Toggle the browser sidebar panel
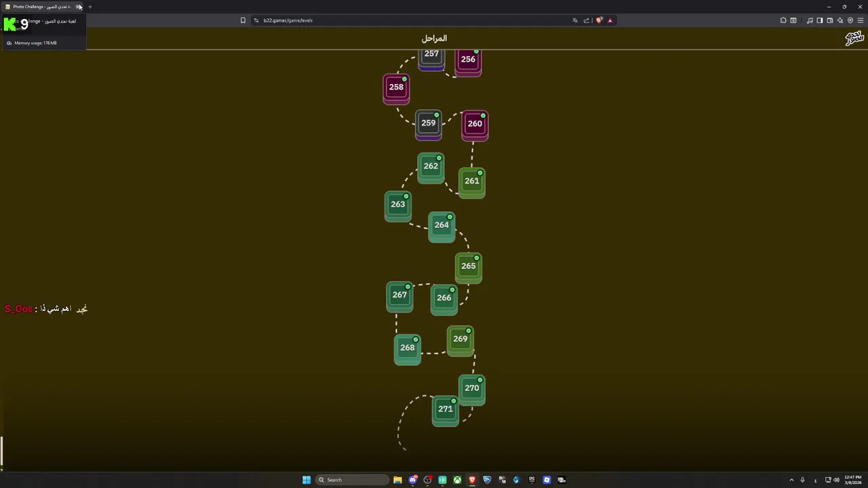The width and height of the screenshot is (868, 488). [x=820, y=20]
